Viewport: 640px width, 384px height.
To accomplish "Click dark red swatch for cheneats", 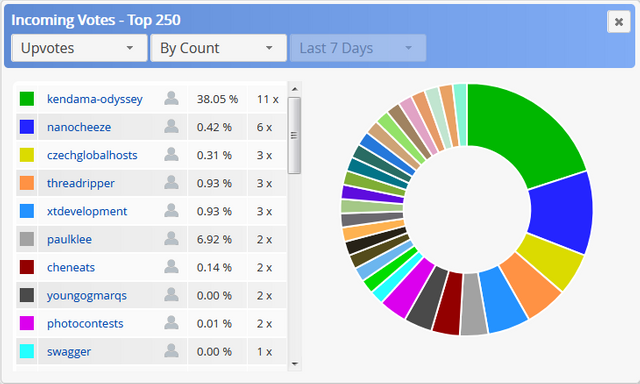I will (27, 267).
